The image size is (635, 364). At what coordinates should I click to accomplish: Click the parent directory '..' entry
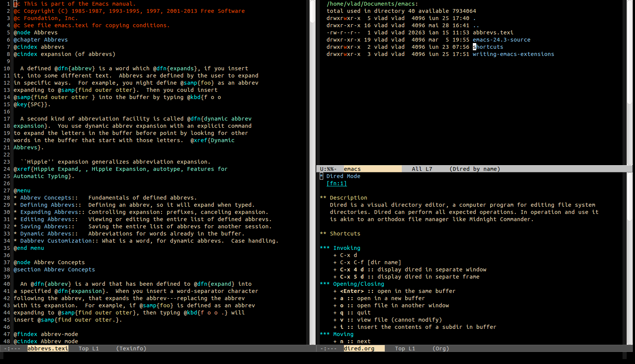(x=476, y=25)
